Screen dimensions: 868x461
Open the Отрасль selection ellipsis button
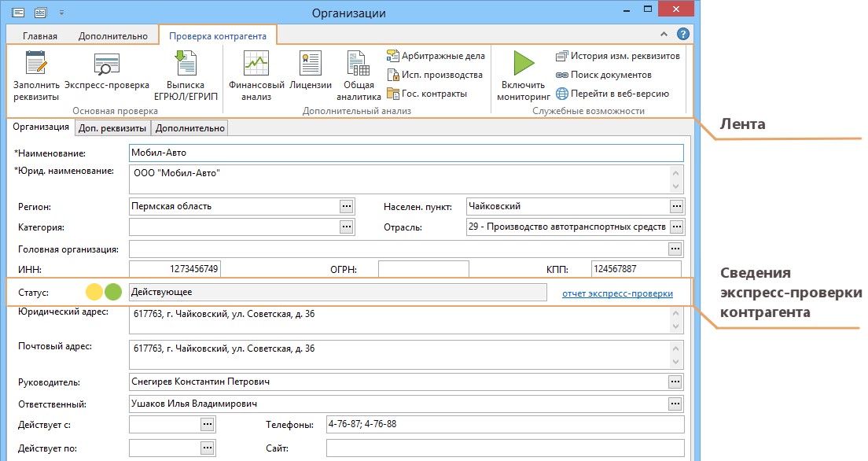[x=676, y=227]
